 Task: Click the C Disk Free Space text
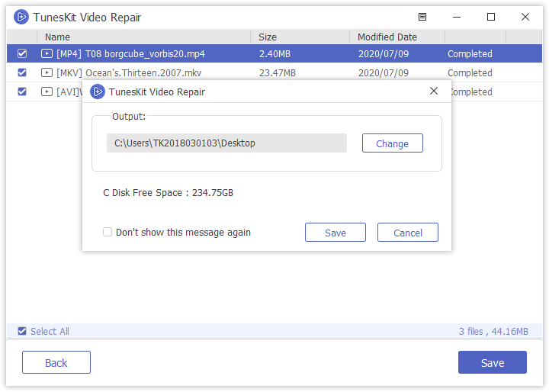(168, 193)
